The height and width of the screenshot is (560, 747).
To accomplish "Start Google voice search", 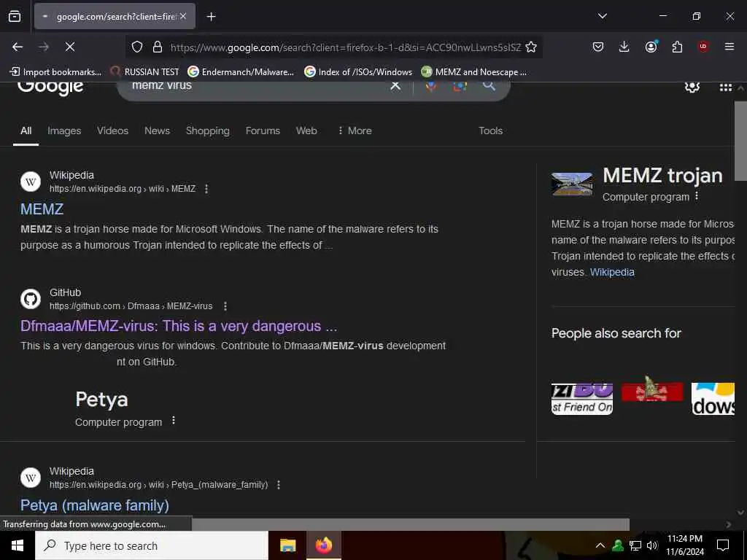I will [430, 86].
